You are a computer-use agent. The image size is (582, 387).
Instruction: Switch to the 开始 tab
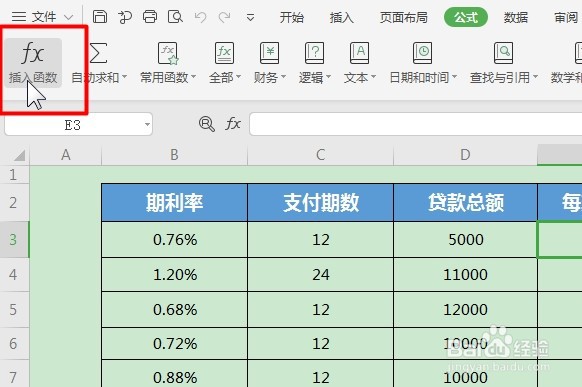point(292,17)
